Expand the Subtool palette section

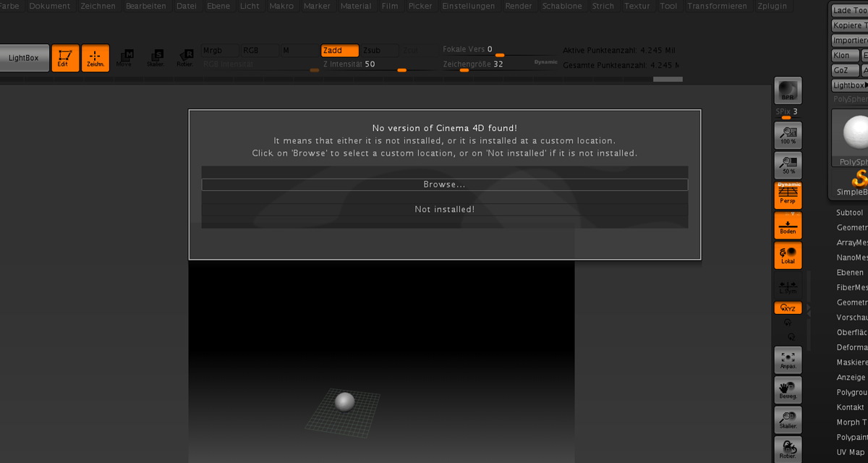tap(850, 213)
